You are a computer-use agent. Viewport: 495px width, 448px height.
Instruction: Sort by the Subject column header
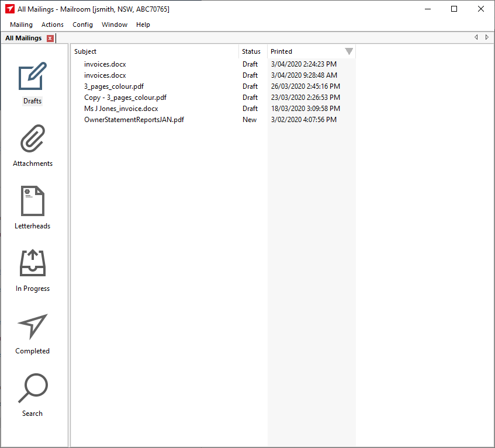(x=155, y=51)
